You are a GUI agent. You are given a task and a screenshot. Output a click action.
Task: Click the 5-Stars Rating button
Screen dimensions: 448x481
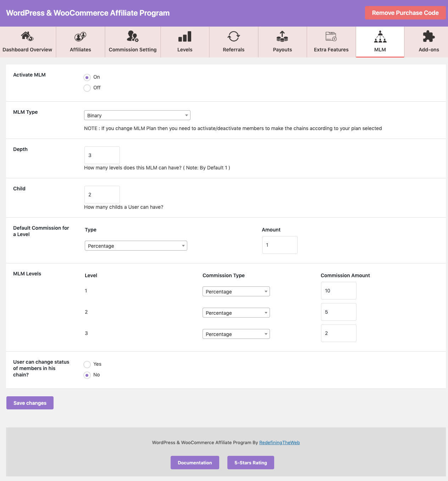pos(251,463)
